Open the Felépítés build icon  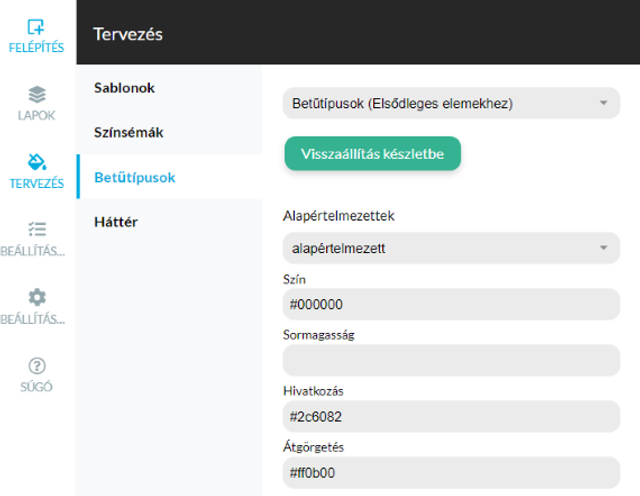(x=36, y=27)
